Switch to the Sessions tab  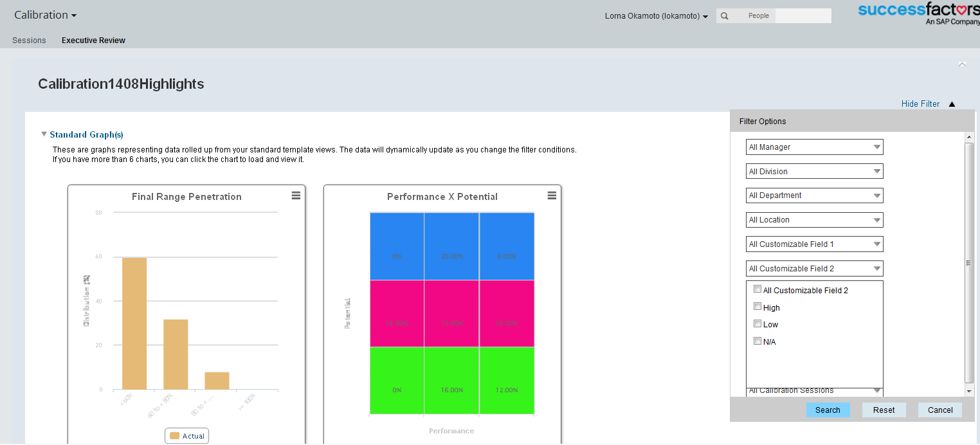[x=29, y=41]
